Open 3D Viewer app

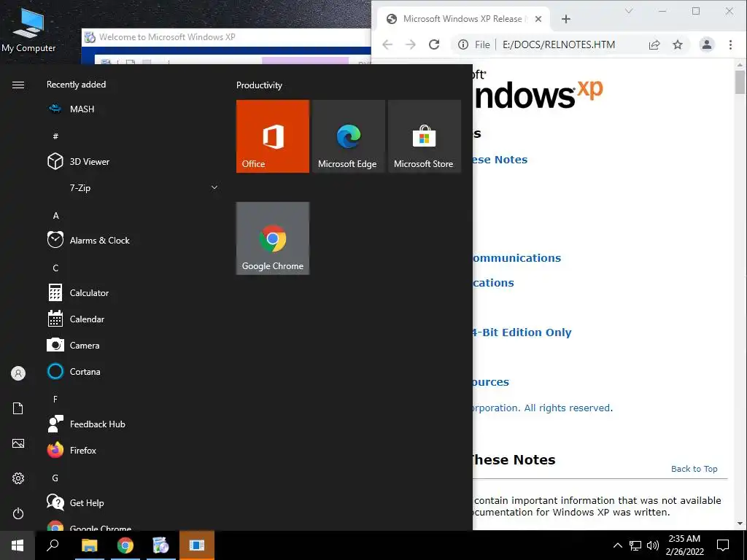pos(133,161)
